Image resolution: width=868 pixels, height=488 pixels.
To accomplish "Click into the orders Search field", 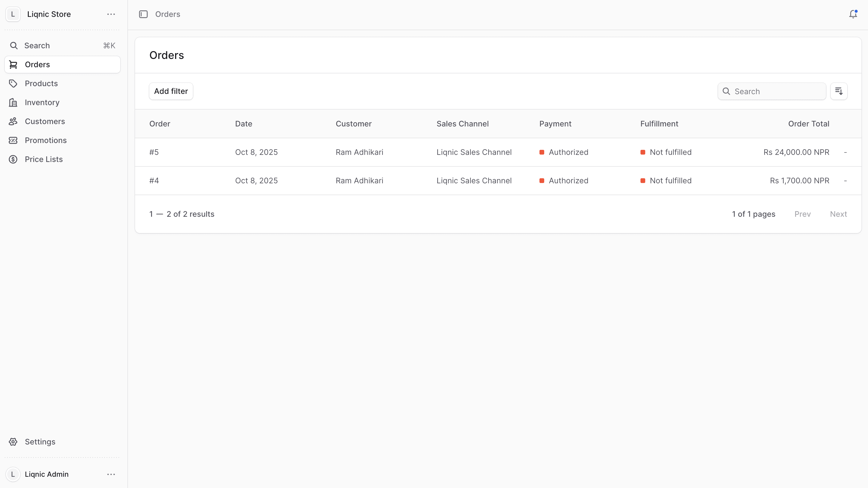I will point(772,91).
